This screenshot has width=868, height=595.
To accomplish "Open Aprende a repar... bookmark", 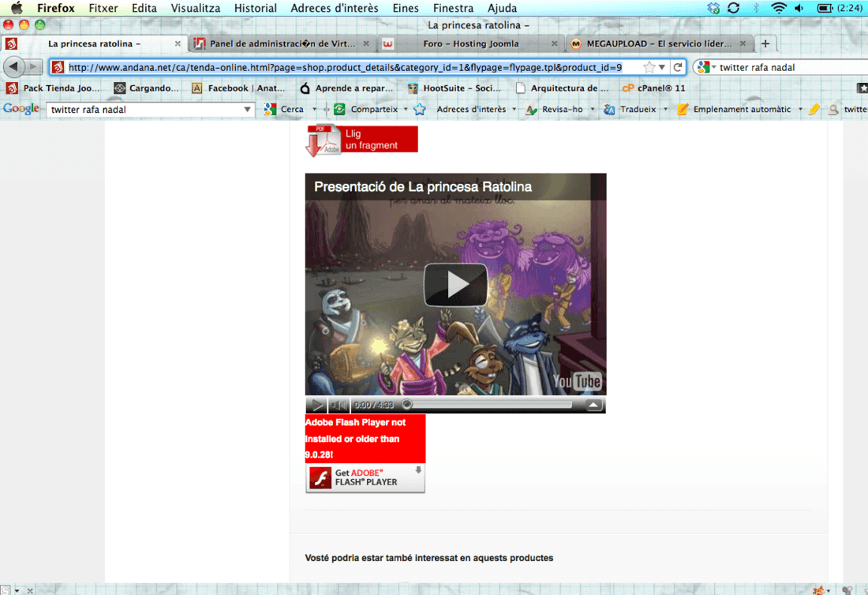I will [x=346, y=88].
